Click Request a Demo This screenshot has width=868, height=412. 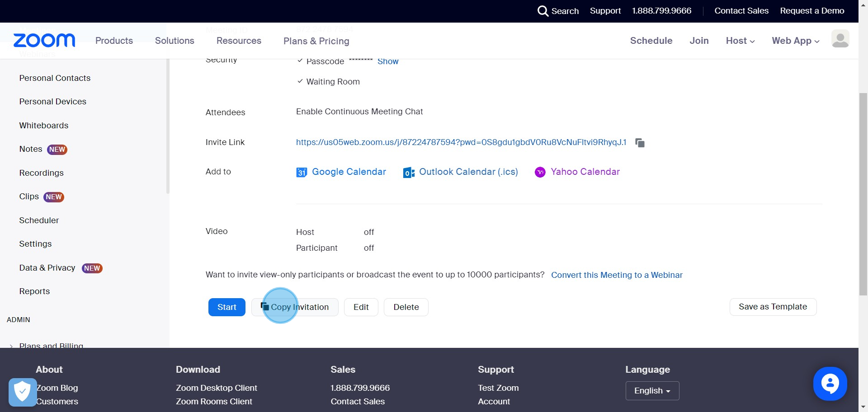point(812,11)
